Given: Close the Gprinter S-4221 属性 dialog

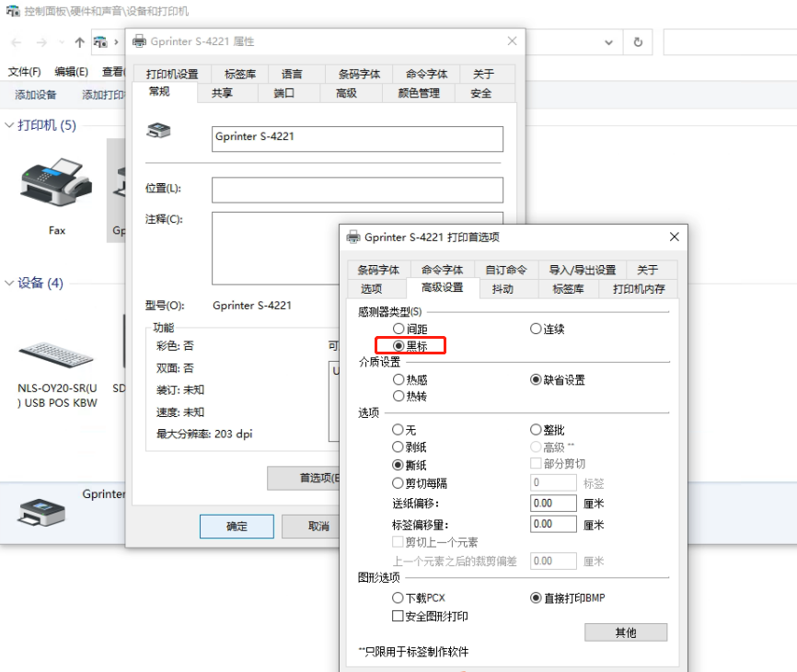Looking at the screenshot, I should click(x=512, y=41).
